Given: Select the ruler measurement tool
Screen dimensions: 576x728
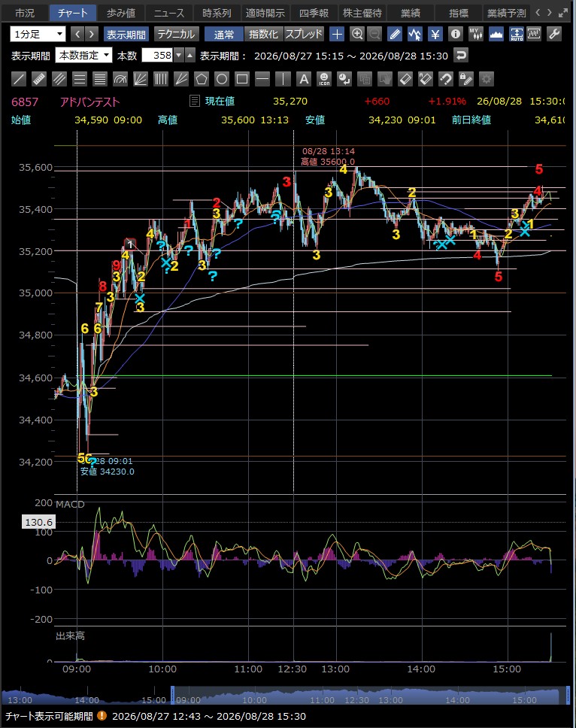Looking at the screenshot, I should tap(39, 79).
